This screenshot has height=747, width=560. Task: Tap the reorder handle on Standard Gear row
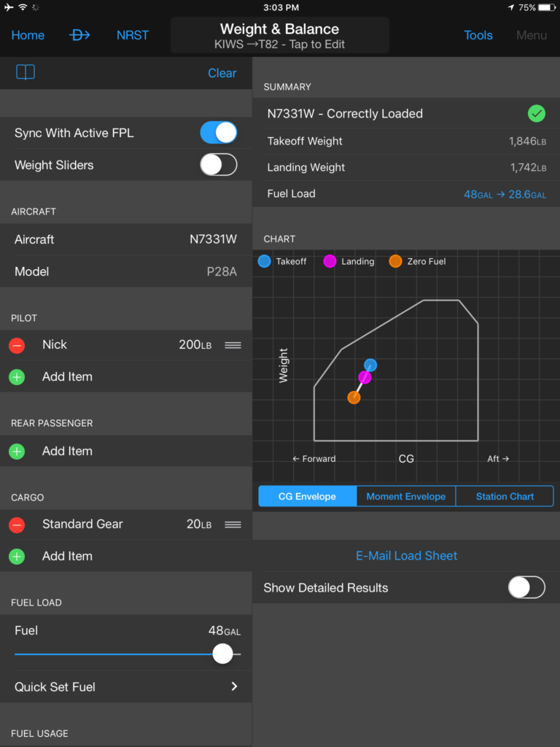click(233, 525)
